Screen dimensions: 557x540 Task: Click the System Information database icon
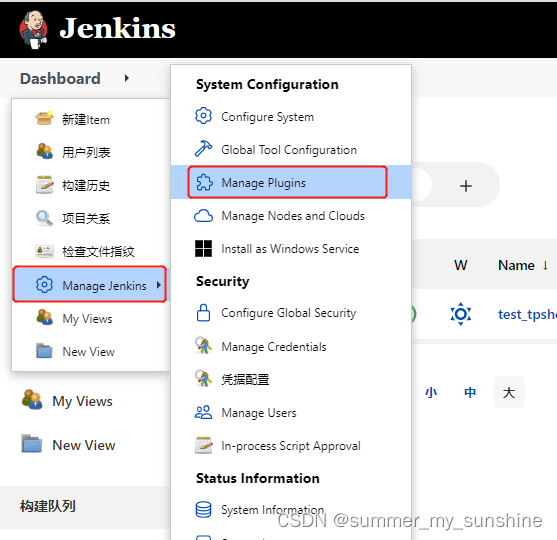(x=204, y=509)
